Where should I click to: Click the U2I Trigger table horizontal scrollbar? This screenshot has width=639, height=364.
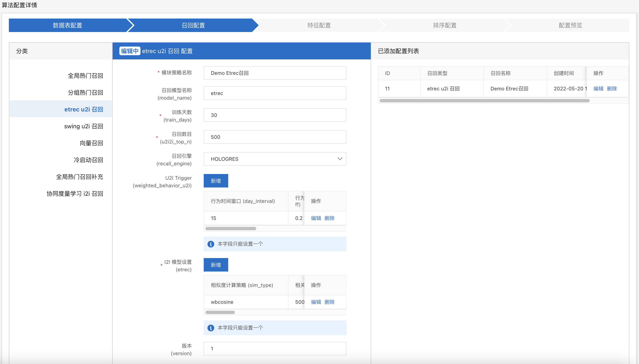coord(231,229)
